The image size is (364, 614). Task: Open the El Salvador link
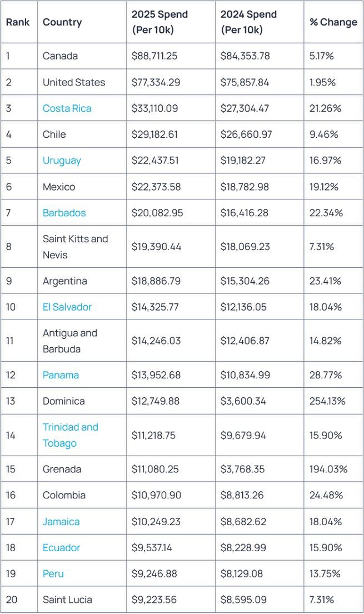[x=67, y=307]
